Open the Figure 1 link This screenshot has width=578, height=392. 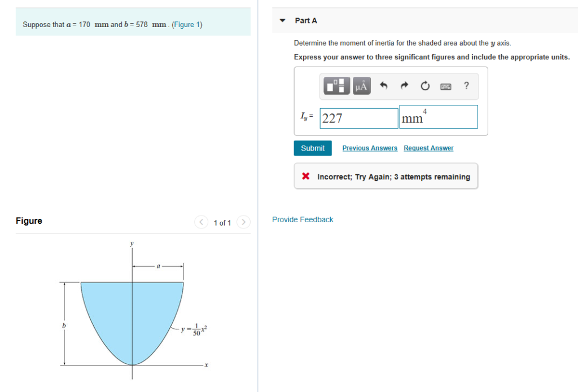coord(187,24)
